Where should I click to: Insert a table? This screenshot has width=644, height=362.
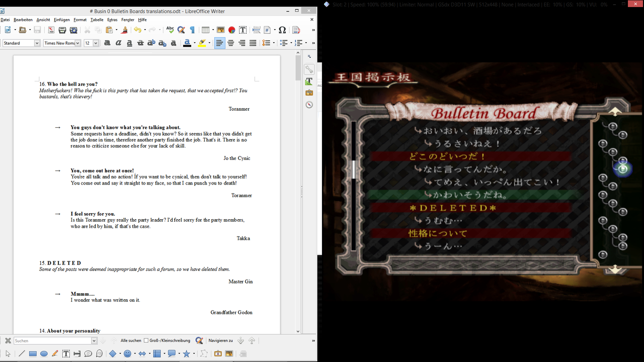click(205, 30)
